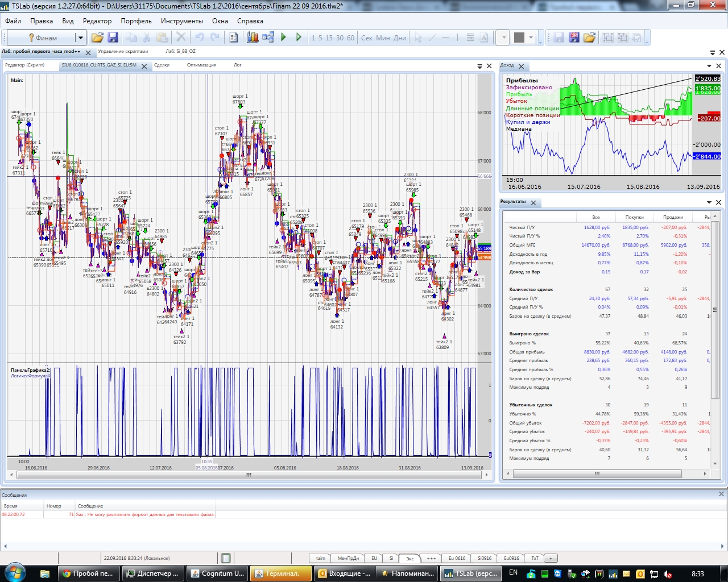Select the 15 timeframe interval

point(329,38)
